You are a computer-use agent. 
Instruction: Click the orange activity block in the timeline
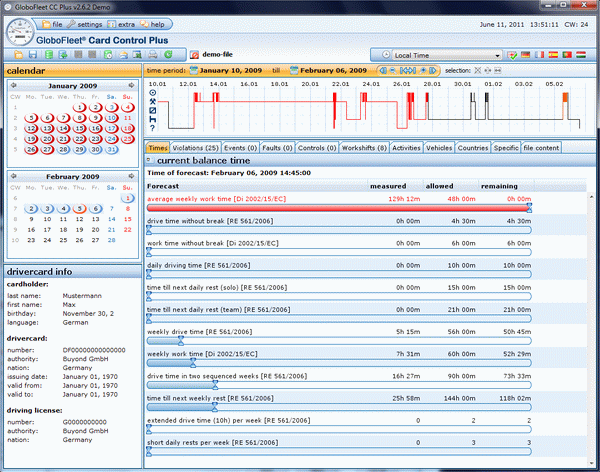pos(565,97)
